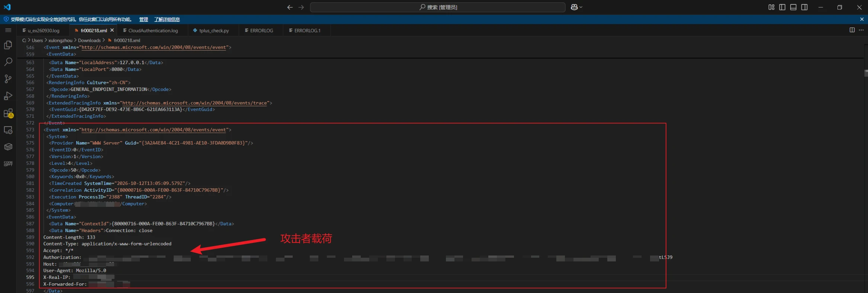The image size is (868, 293).
Task: Click the LocalPort 8080 data line
Action: pos(95,69)
